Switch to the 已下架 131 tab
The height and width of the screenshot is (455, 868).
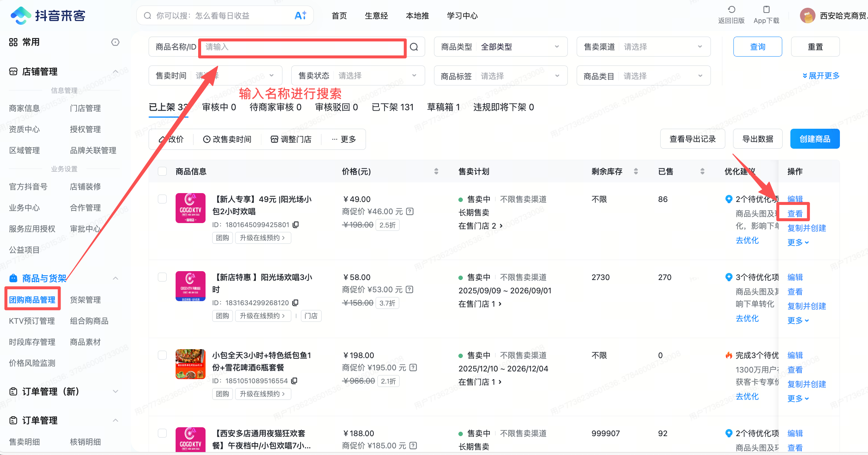pyautogui.click(x=393, y=107)
